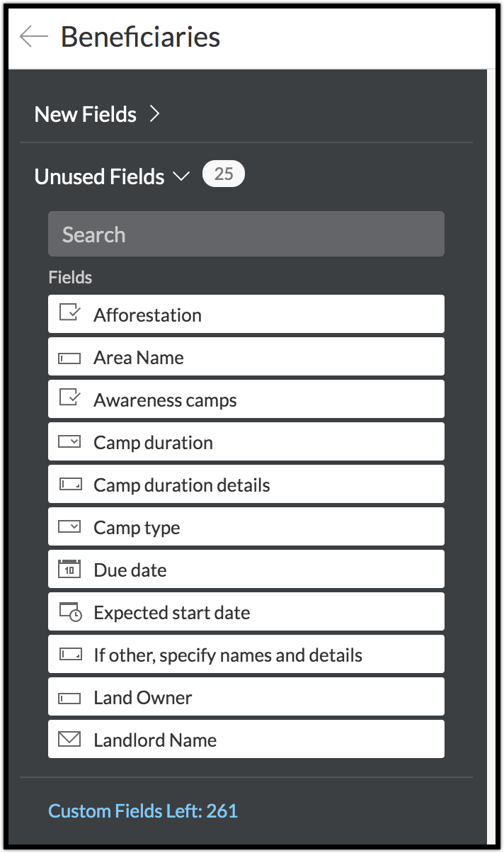Screen dimensions: 504x853
Task: Click the picklist icon for Camp type
Action: point(69,527)
